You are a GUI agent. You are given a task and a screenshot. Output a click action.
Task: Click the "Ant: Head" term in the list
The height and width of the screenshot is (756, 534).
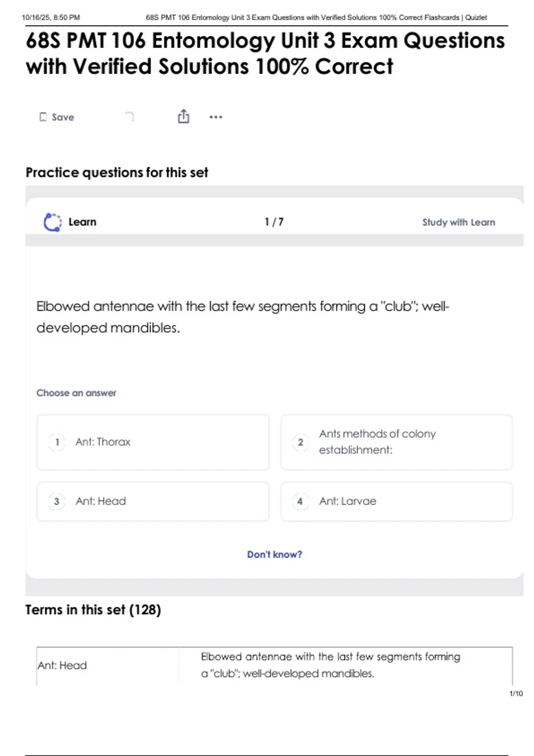62,665
